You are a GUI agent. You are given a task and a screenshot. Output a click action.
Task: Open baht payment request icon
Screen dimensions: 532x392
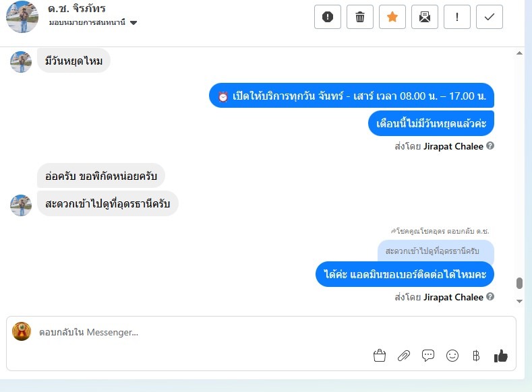(x=476, y=356)
